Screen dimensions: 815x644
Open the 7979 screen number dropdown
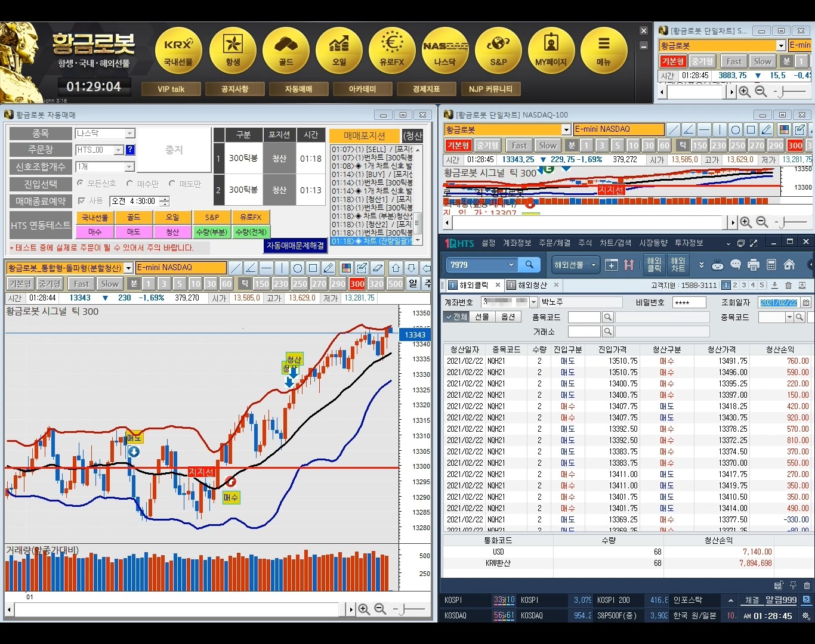coord(511,265)
